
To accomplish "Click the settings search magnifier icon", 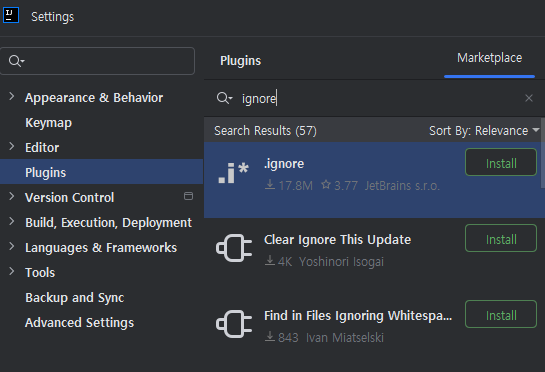I will tap(16, 61).
